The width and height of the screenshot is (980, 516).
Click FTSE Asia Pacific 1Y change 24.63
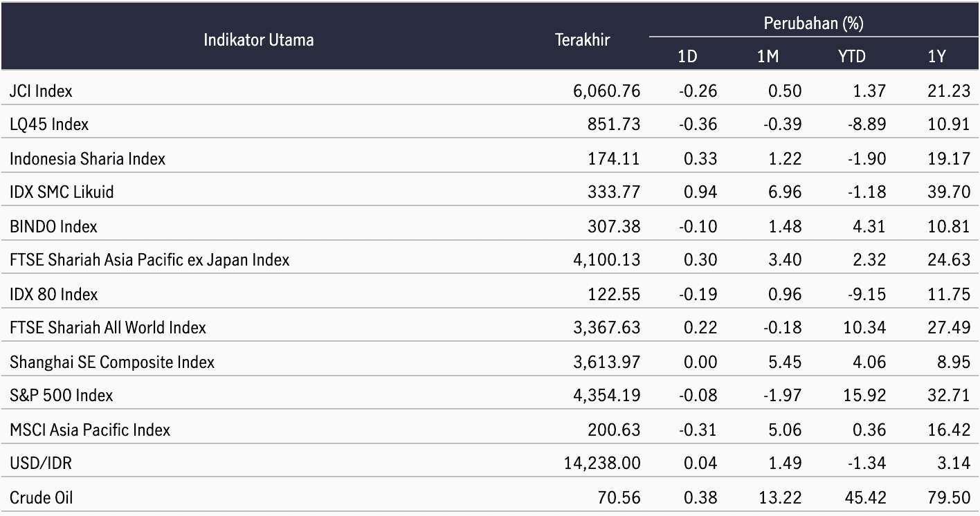pyautogui.click(x=950, y=260)
